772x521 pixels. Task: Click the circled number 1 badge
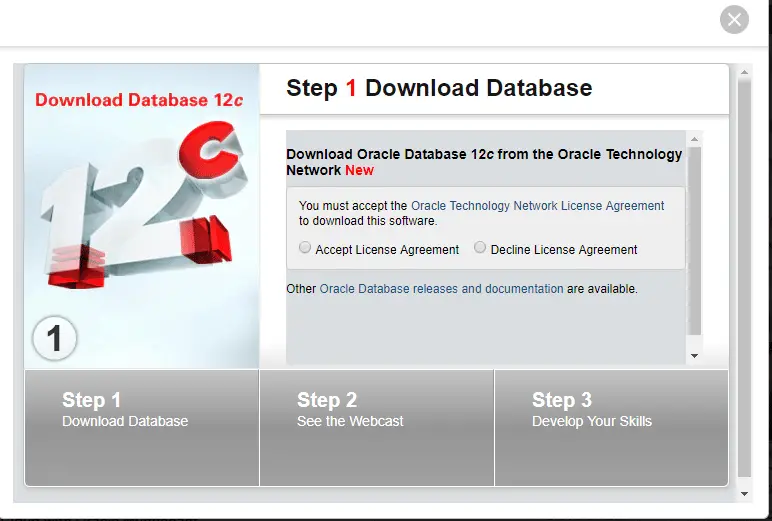tap(55, 338)
